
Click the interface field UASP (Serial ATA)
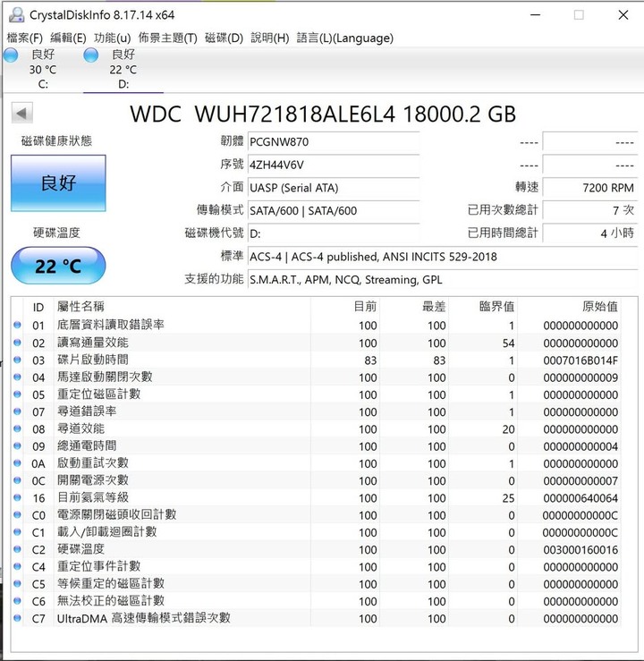334,188
